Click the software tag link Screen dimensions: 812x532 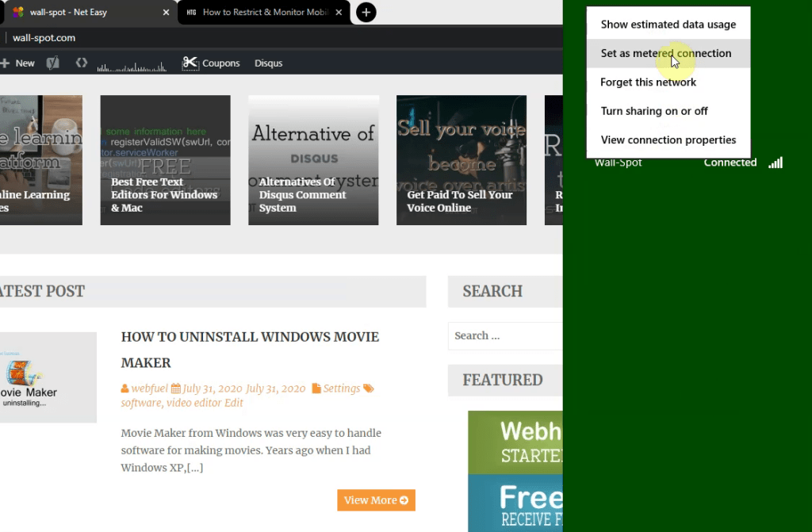coord(141,403)
